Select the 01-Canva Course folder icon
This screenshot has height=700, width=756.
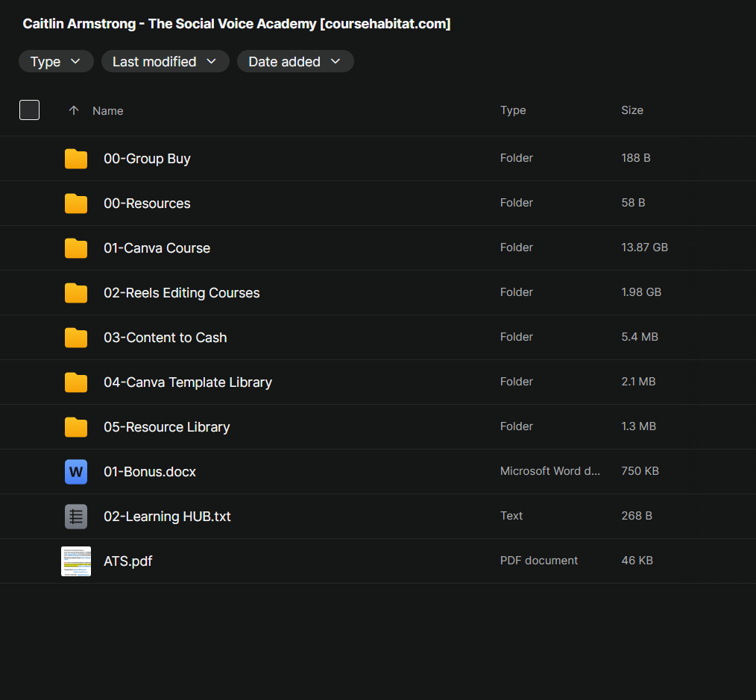tap(76, 248)
